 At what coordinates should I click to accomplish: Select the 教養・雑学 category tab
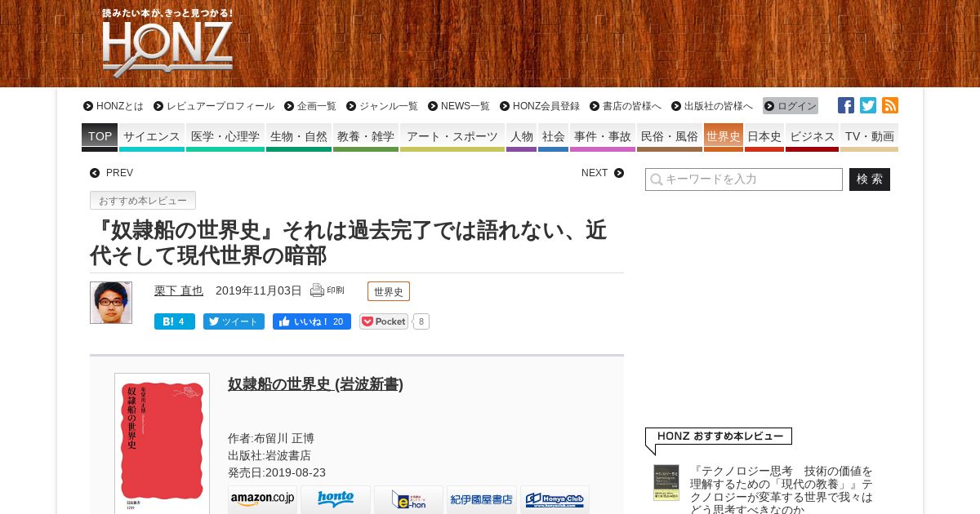click(x=366, y=137)
